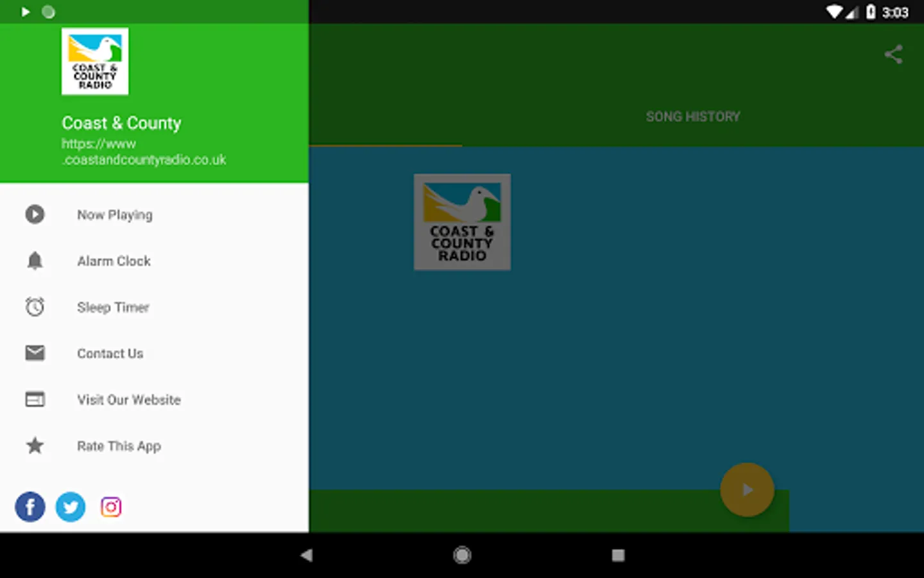Click the play circle icon beside Now Playing
924x578 pixels.
click(x=35, y=215)
